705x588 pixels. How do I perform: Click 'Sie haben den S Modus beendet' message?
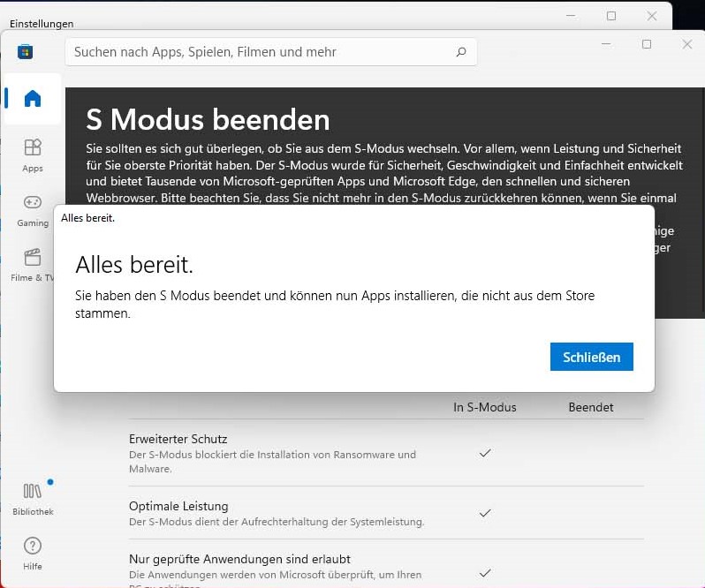(335, 304)
